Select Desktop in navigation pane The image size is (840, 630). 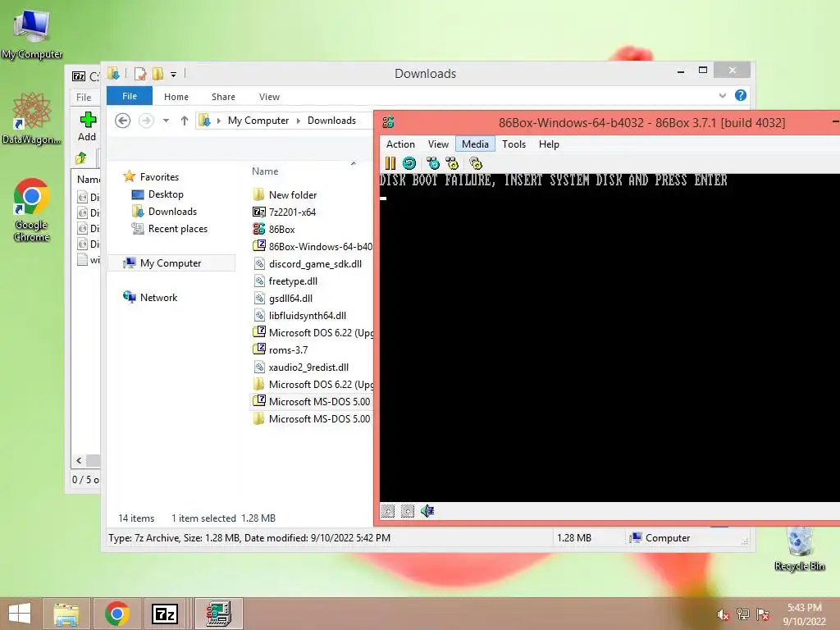coord(166,194)
